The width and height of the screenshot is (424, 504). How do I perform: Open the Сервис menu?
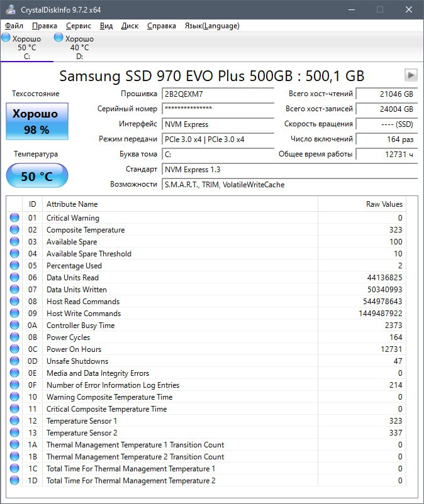(x=79, y=26)
